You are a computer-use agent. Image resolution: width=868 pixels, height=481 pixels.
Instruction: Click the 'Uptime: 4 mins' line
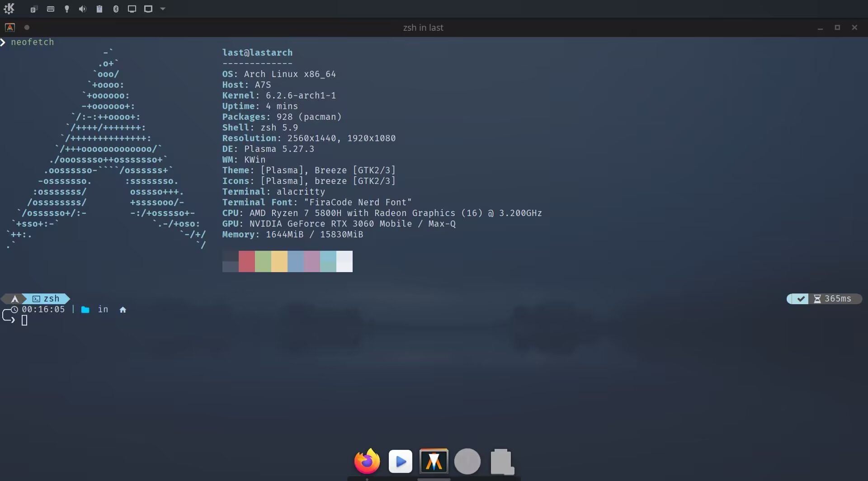pyautogui.click(x=260, y=106)
